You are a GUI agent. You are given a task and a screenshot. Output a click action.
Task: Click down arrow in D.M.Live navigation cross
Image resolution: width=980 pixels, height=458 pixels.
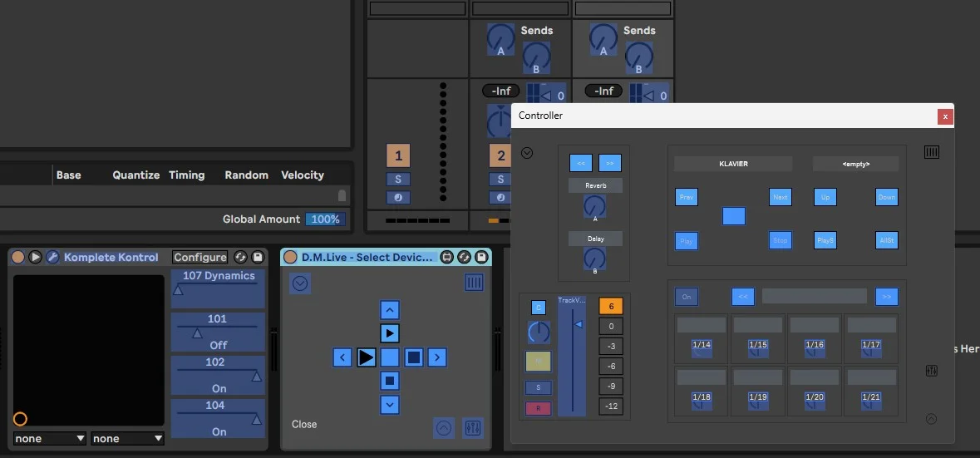click(x=389, y=404)
